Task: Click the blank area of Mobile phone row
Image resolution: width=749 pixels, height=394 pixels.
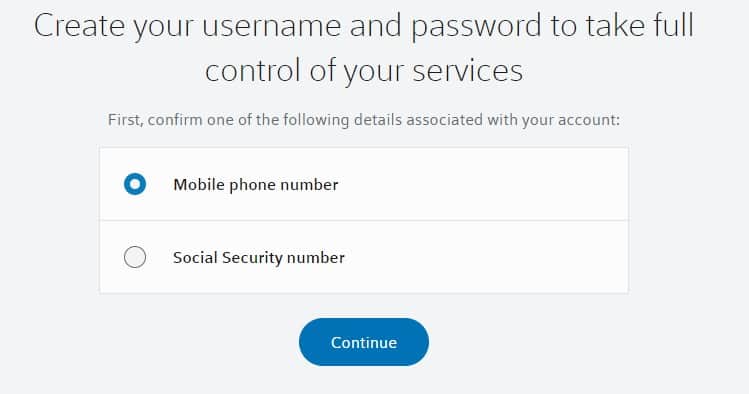Action: pyautogui.click(x=478, y=184)
